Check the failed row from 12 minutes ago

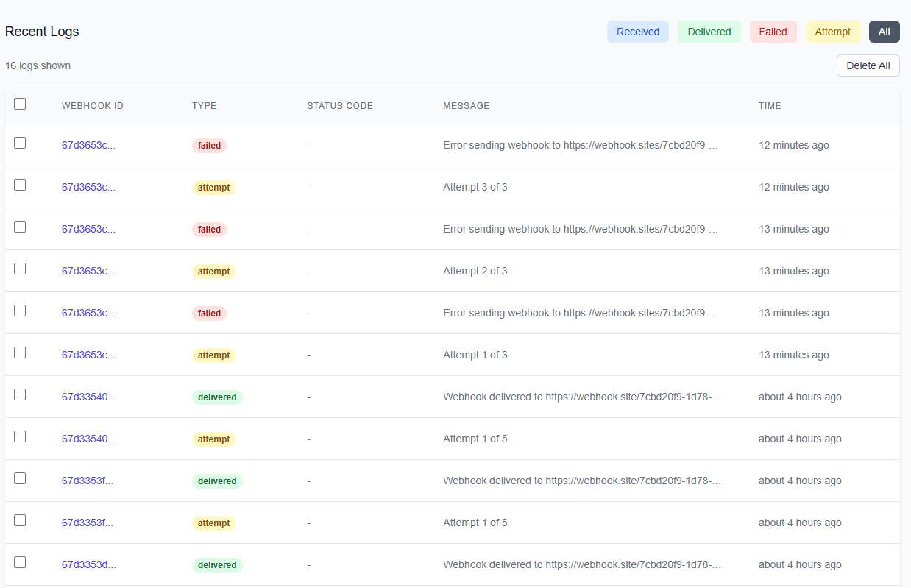[x=20, y=143]
